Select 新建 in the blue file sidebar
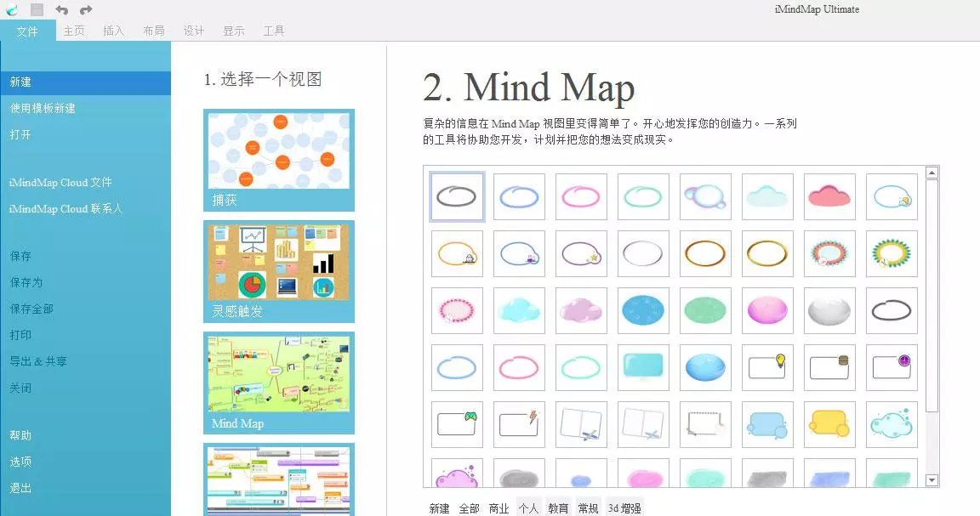This screenshot has width=980, height=516. tap(86, 82)
